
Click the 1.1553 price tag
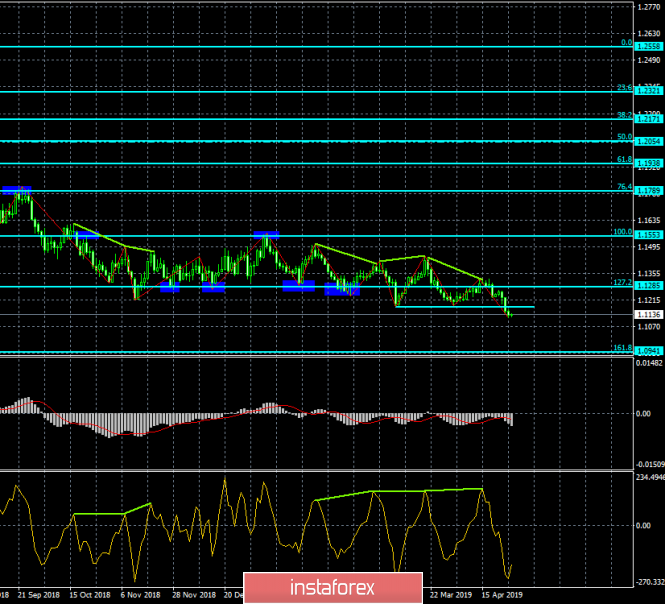pos(648,233)
